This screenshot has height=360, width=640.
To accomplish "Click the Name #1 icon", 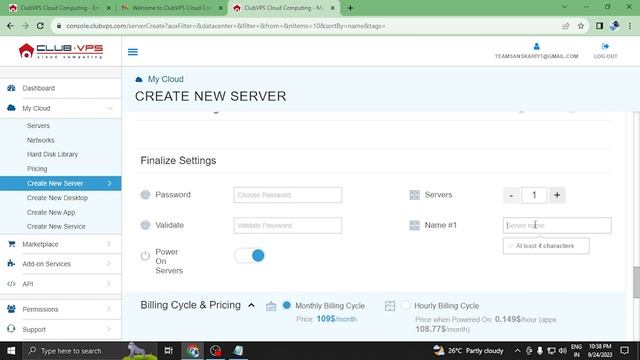I will tap(414, 225).
